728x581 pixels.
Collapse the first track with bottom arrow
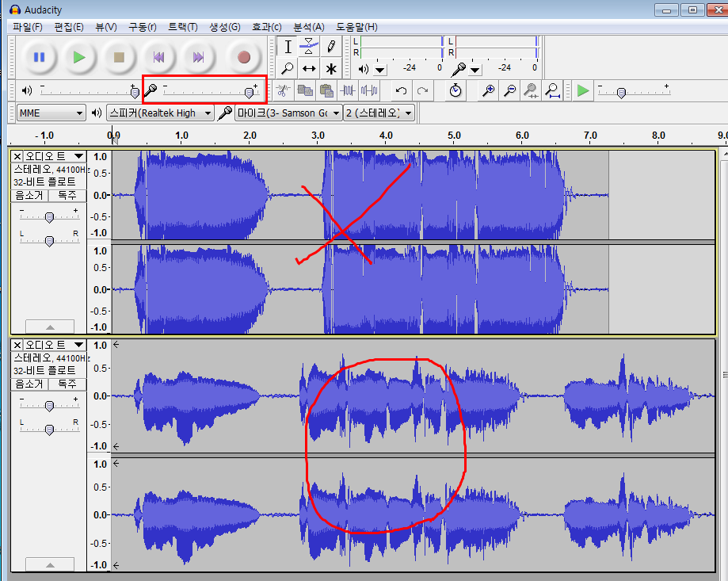tap(50, 327)
